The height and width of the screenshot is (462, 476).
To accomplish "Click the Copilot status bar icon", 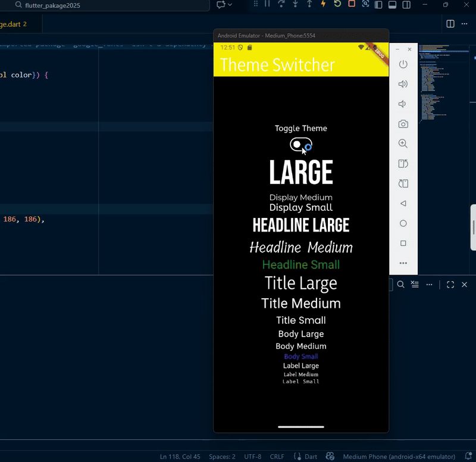I will pos(330,456).
